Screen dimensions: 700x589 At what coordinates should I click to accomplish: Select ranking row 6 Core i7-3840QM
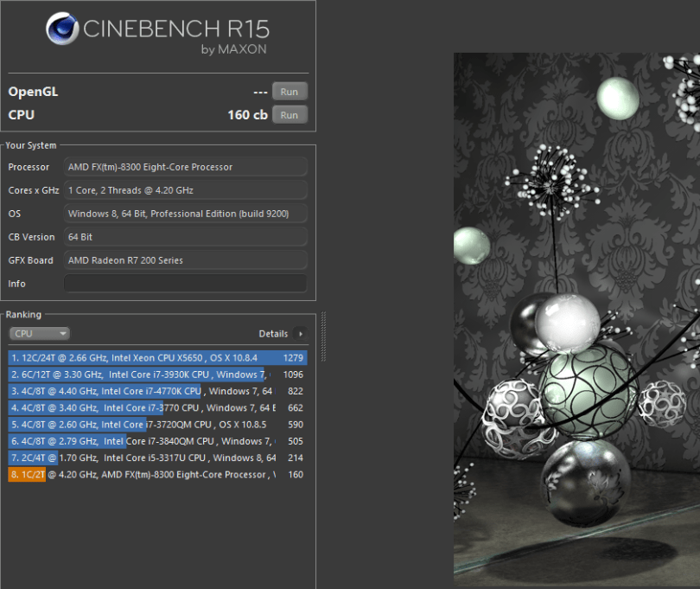[157, 441]
